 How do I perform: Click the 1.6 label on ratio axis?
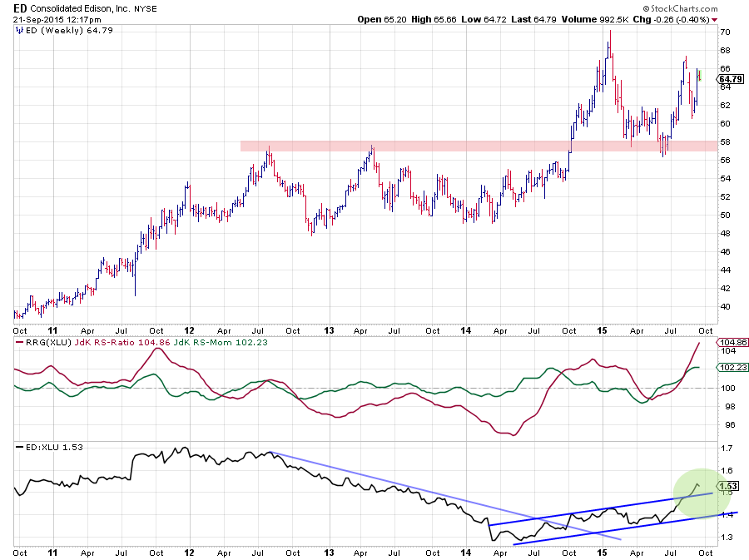(727, 470)
